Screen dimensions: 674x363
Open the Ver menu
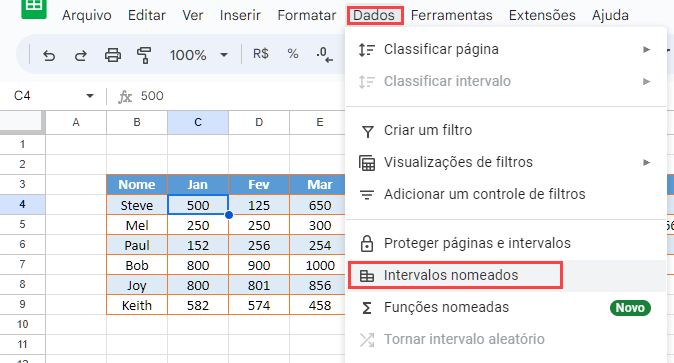(193, 15)
